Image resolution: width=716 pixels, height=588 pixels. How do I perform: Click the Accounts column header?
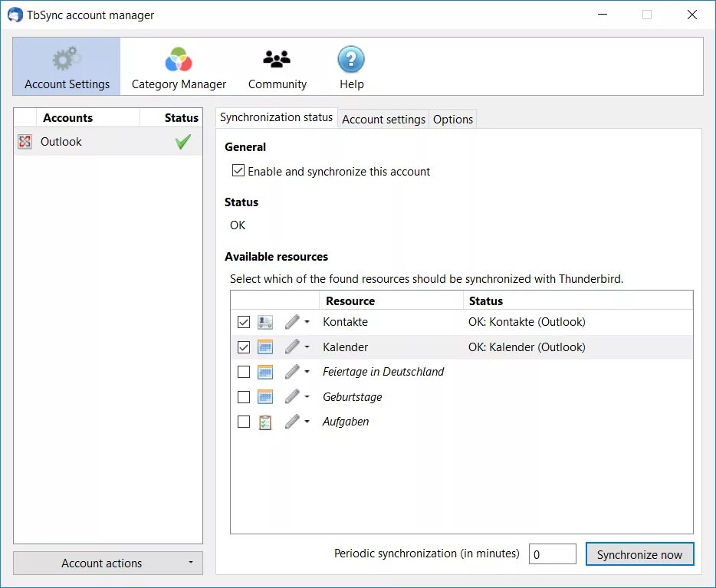(x=87, y=118)
